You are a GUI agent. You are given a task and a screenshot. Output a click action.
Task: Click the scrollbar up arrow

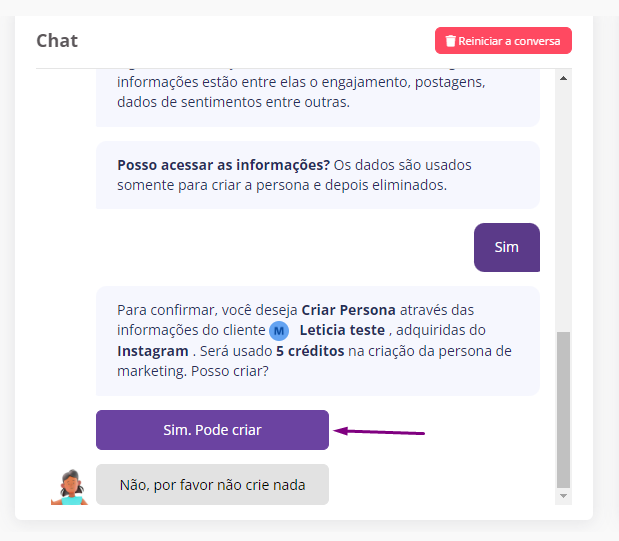[x=563, y=78]
